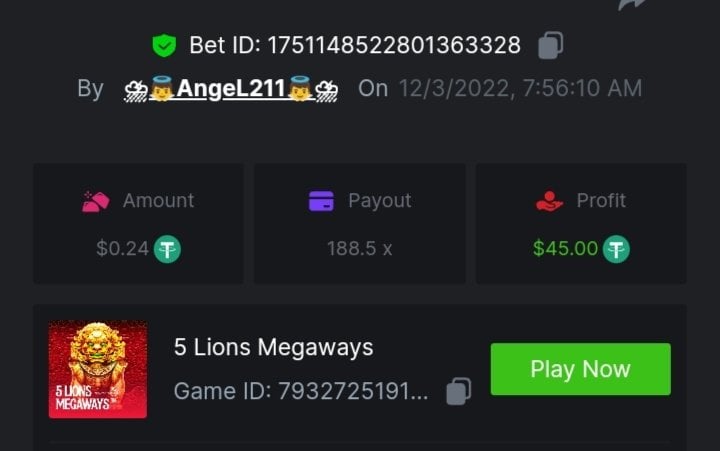Click the green verified shield icon

tap(163, 45)
